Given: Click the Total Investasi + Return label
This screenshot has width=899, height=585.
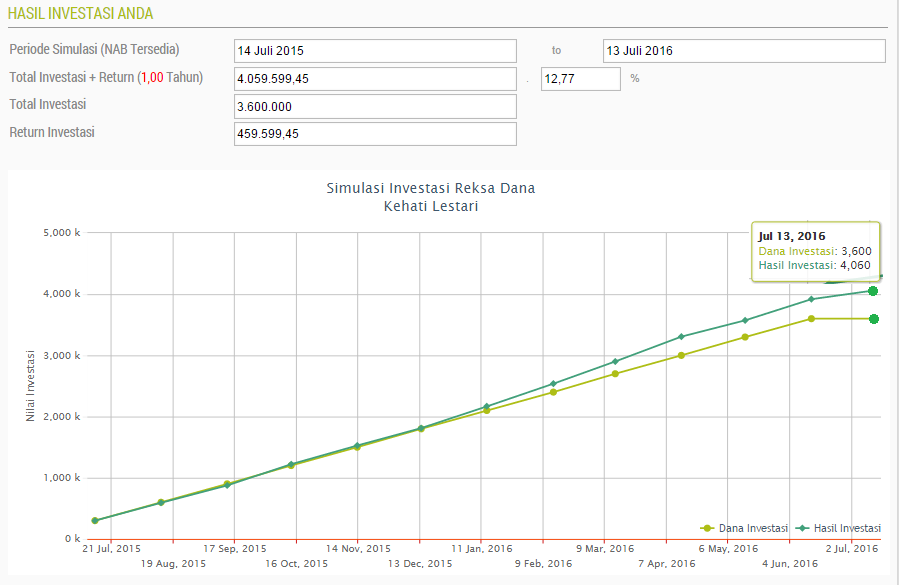Looking at the screenshot, I should (x=106, y=77).
